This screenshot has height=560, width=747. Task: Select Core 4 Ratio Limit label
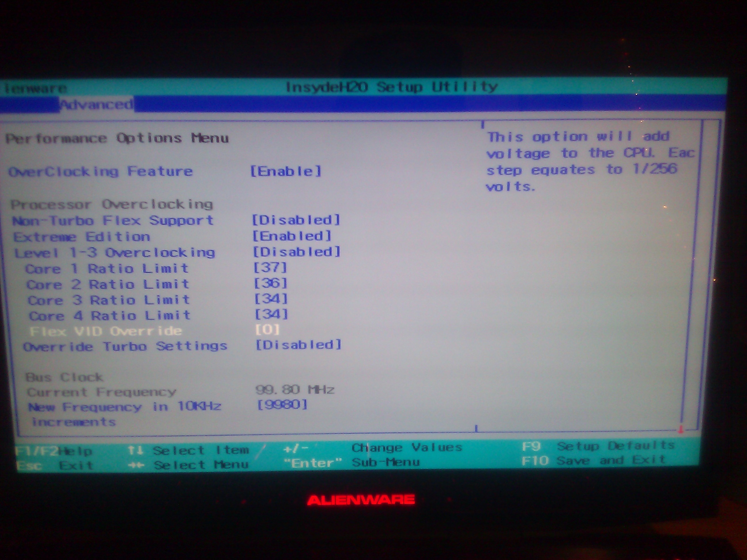tap(110, 316)
